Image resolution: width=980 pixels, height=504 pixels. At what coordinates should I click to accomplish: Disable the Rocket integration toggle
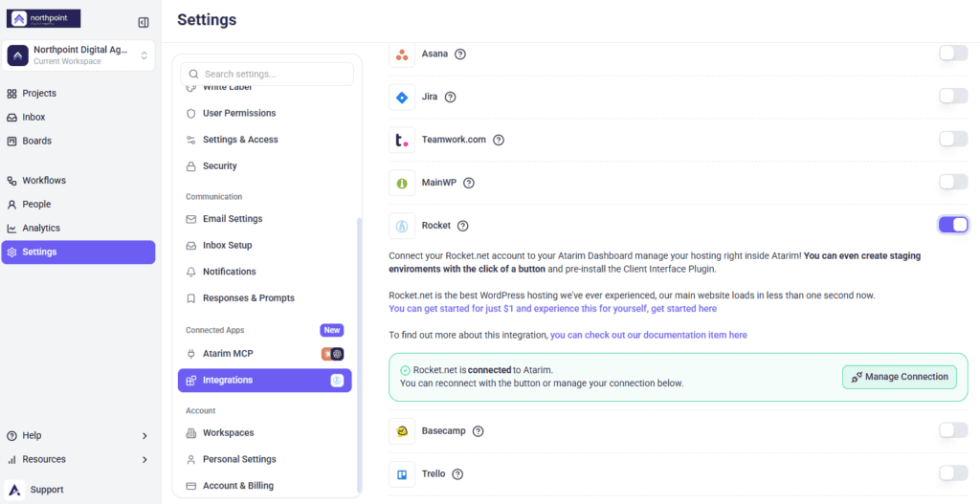coord(953,225)
